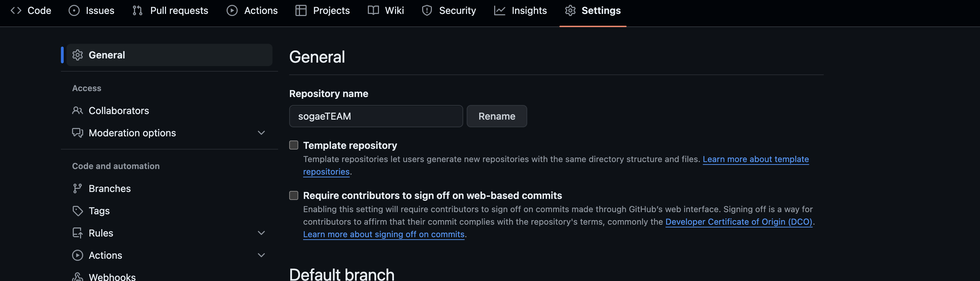Screen dimensions: 980x281
Task: Click the sidebar Actions play icon
Action: point(78,255)
